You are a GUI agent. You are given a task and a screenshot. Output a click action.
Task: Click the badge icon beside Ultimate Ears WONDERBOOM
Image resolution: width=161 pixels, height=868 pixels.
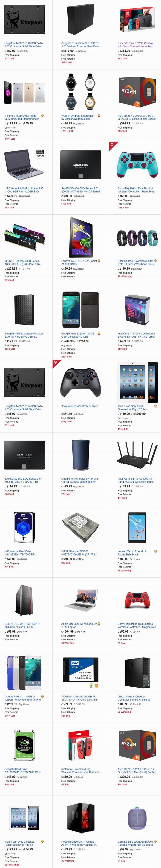point(155,841)
